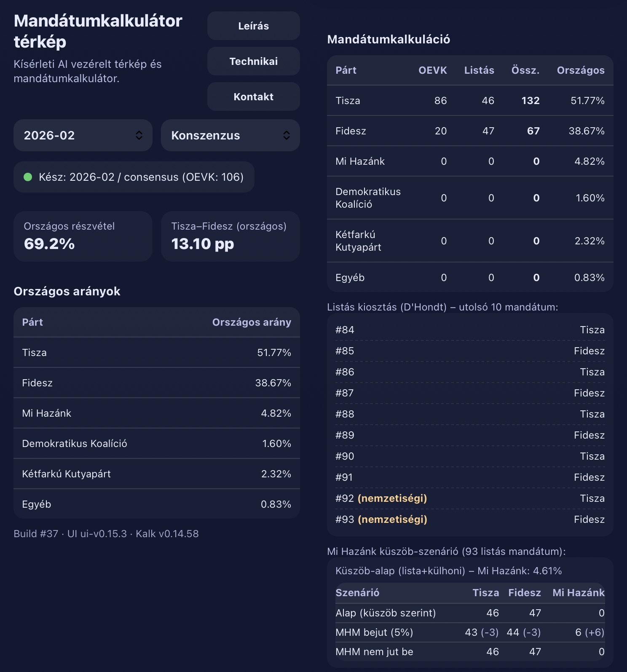This screenshot has height=672, width=627.
Task: Click the Build #37 version footer text
Action: tap(106, 534)
